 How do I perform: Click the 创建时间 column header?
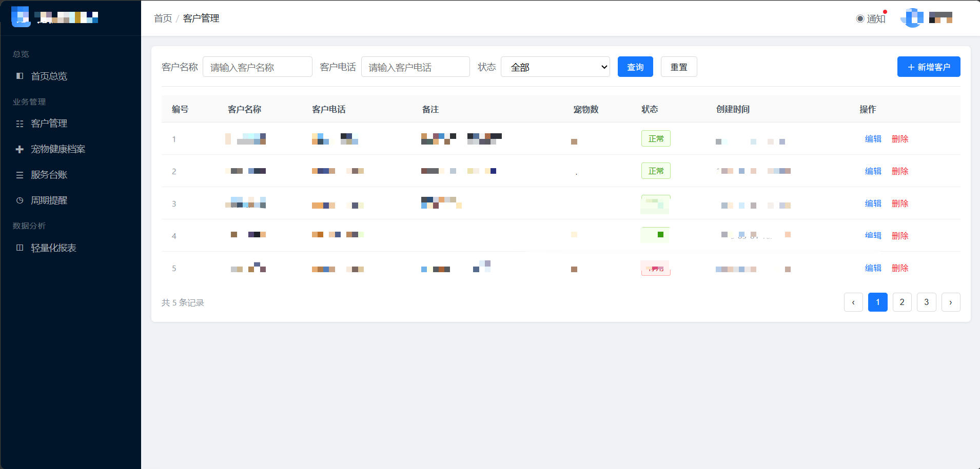point(733,109)
